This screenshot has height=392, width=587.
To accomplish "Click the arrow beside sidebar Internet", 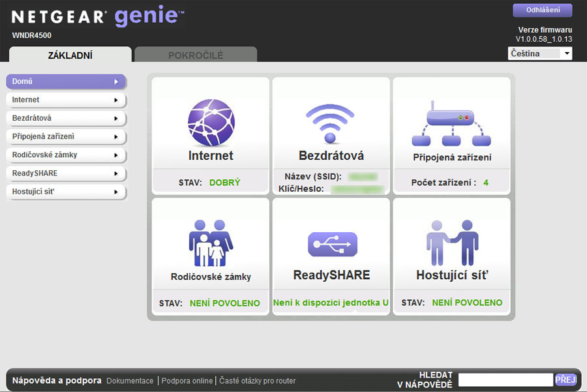I will pyautogui.click(x=116, y=100).
